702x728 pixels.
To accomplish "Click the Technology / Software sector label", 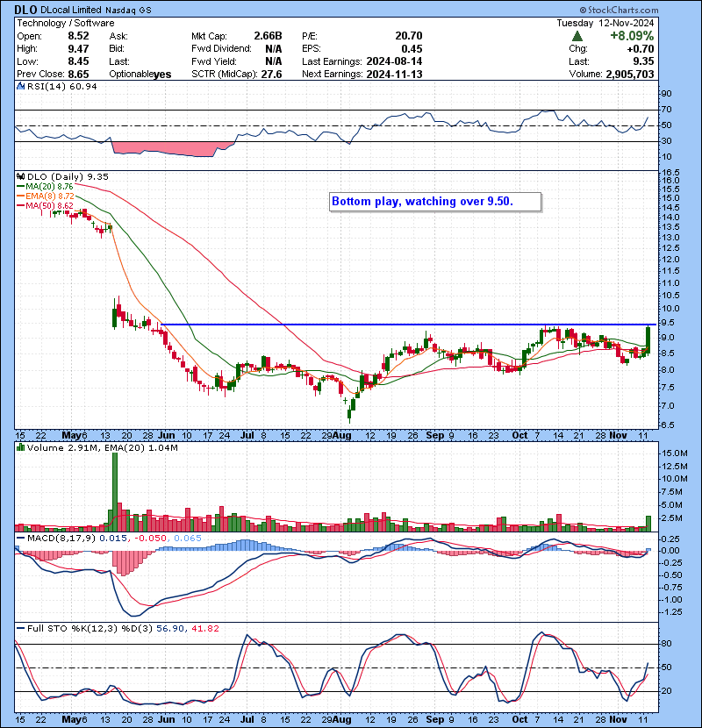I will [x=66, y=23].
